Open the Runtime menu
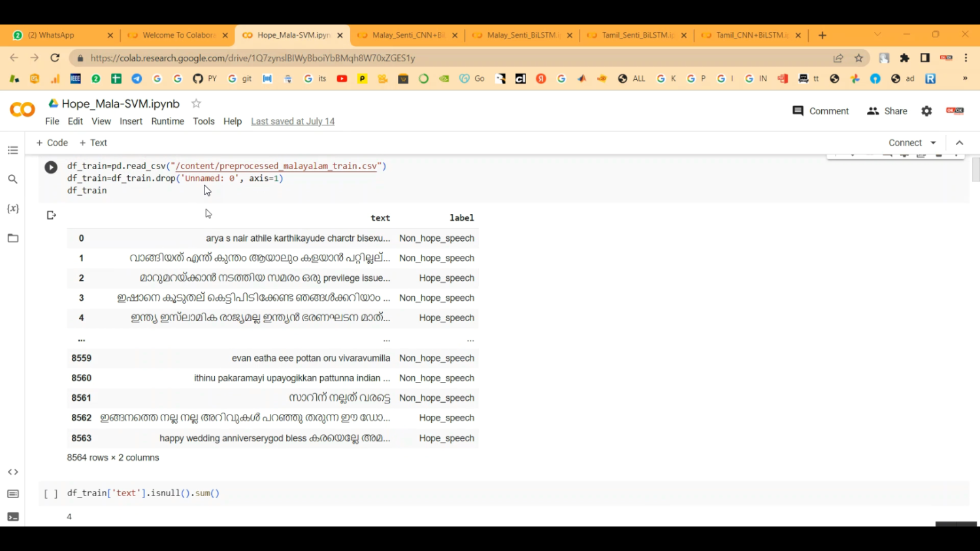This screenshot has height=551, width=980. 167,121
